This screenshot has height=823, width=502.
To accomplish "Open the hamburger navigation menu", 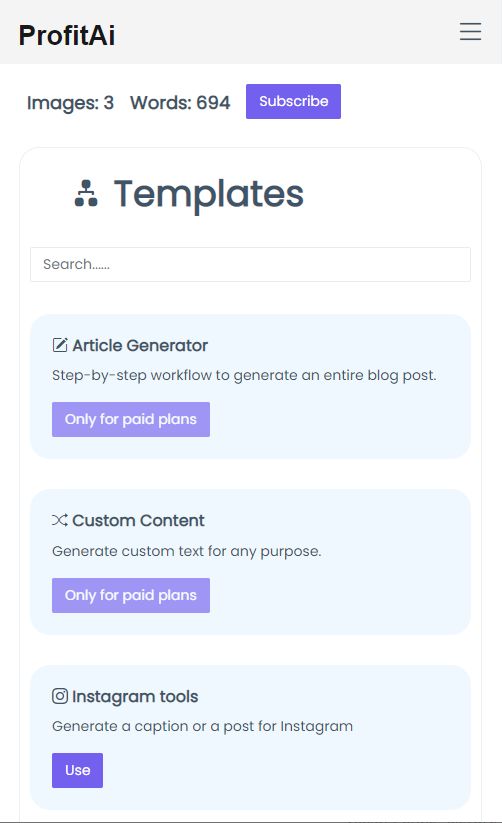I will pyautogui.click(x=470, y=31).
